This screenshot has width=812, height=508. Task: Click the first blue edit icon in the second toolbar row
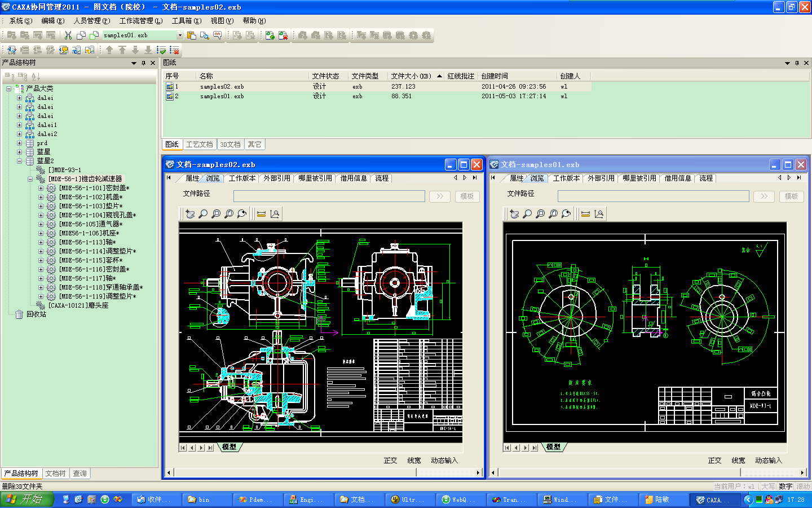click(12, 50)
